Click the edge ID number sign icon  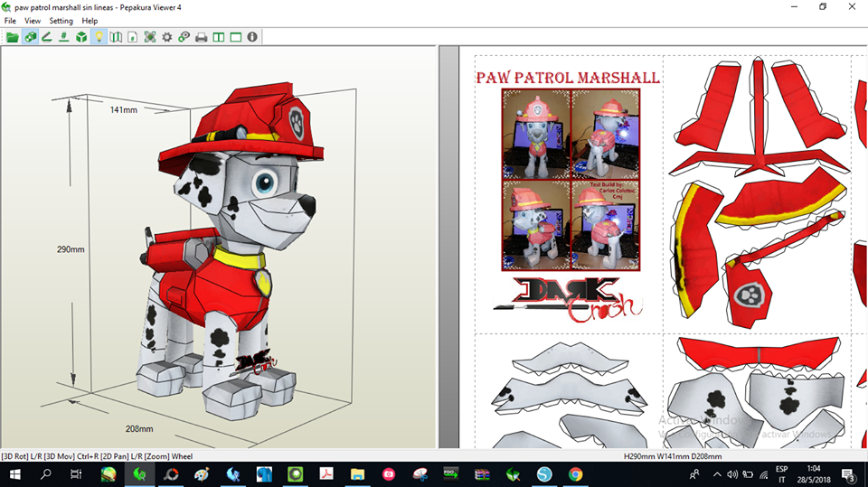tap(64, 37)
